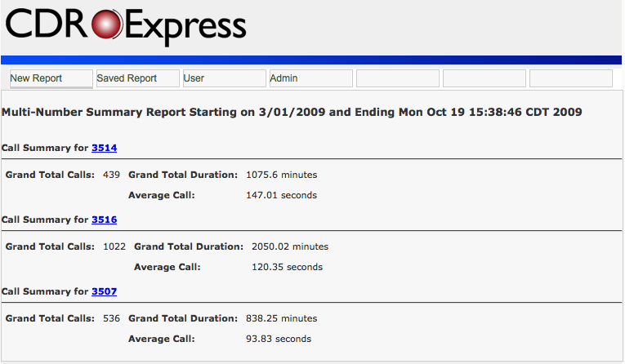Viewport: 625px width, 364px height.
Task: Click the 439 grand total calls value
Action: [111, 175]
